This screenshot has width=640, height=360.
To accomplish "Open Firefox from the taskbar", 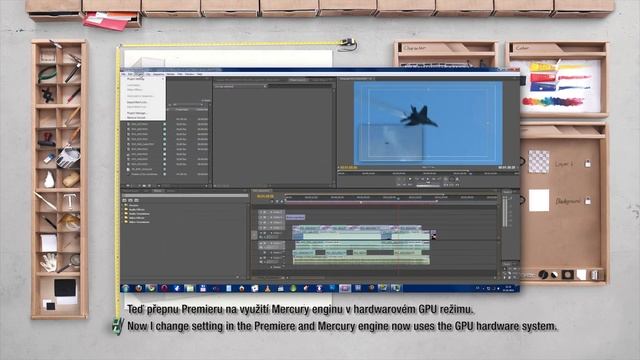I will 139,288.
